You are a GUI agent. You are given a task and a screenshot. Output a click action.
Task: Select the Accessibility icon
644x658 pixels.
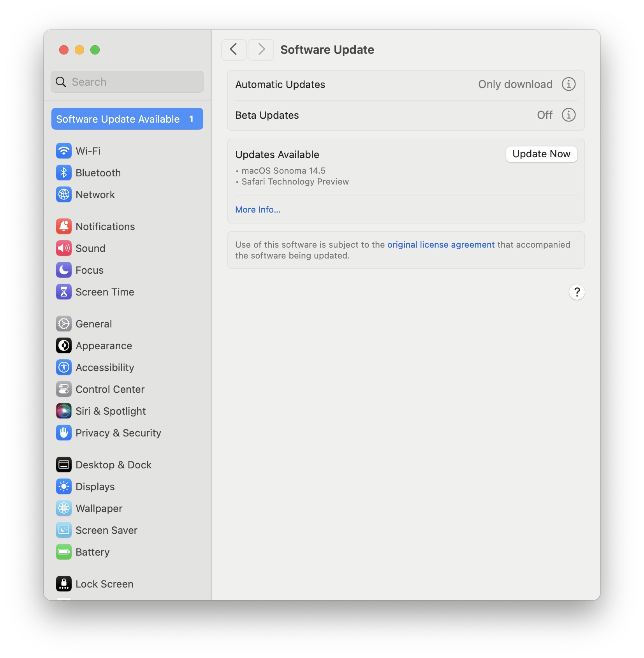tap(63, 368)
